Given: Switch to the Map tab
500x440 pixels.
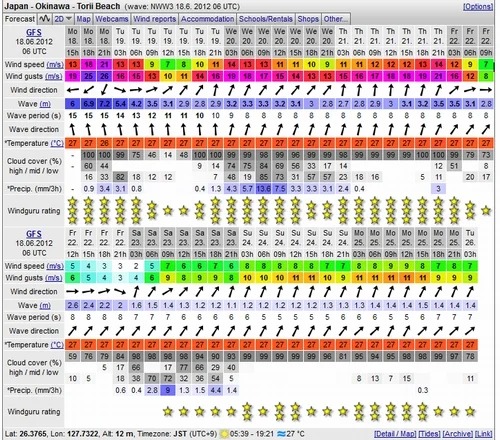Looking at the screenshot, I should coord(83,19).
